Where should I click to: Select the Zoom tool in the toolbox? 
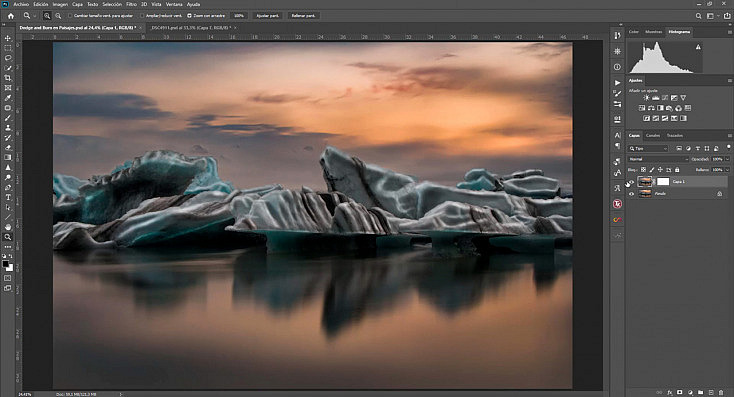click(x=7, y=237)
